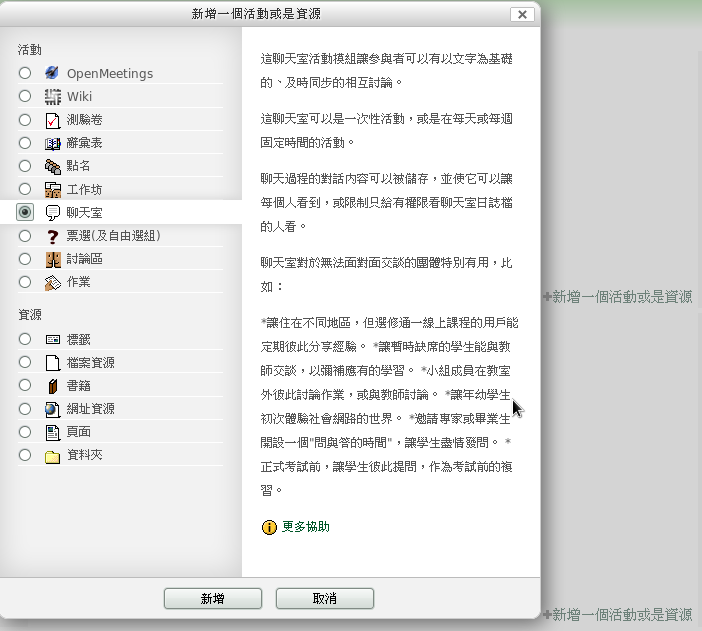
Task: Click the 工作坊 workshop icon
Action: [53, 189]
